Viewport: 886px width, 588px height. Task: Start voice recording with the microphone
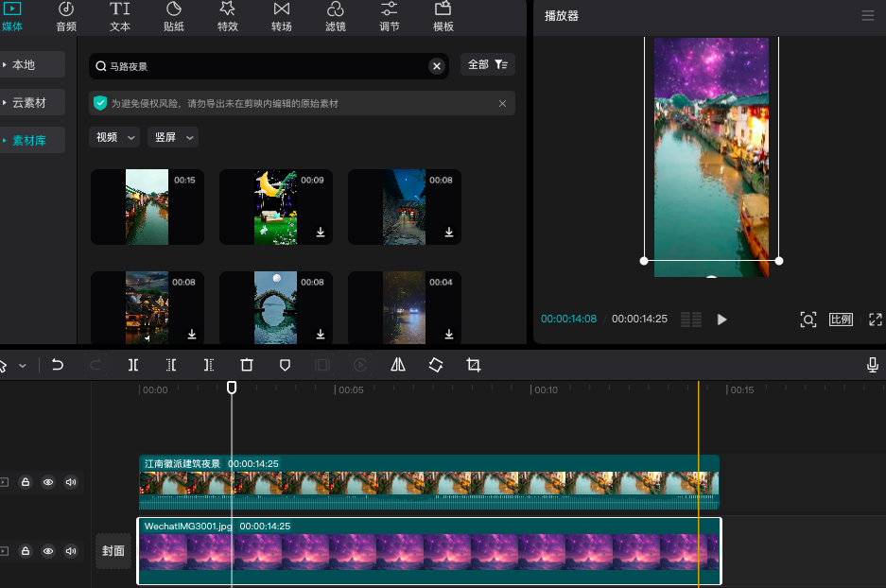(x=873, y=365)
